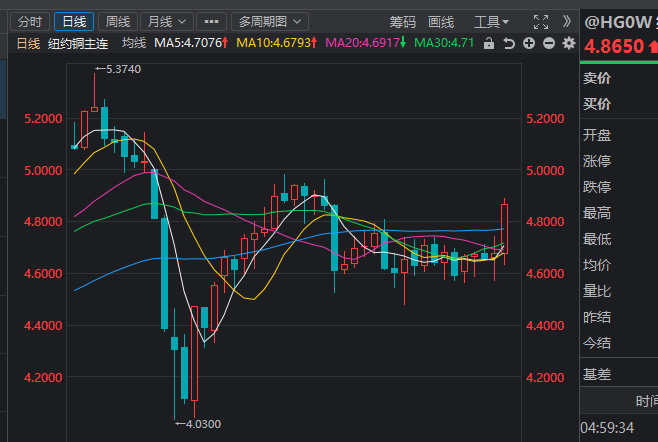Screen dimensions: 658x442
Task: Zoom in chart with plus icon
Action: point(529,43)
